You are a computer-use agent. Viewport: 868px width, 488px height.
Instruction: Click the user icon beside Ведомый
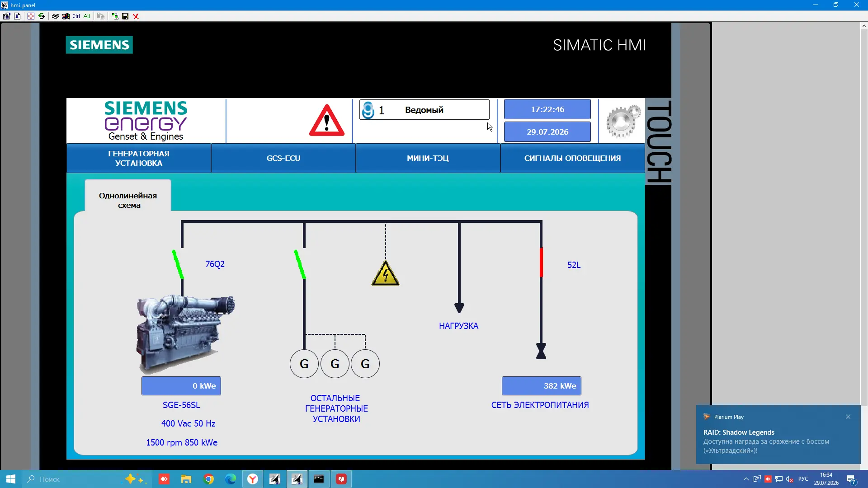(368, 110)
